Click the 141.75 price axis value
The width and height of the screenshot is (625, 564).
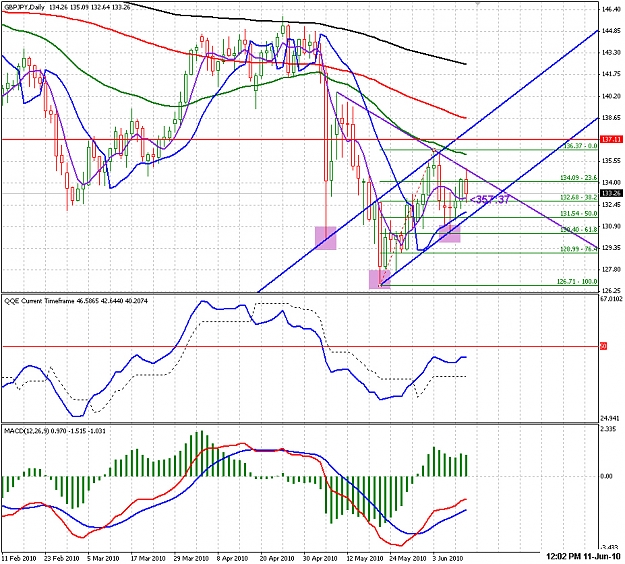click(x=612, y=74)
